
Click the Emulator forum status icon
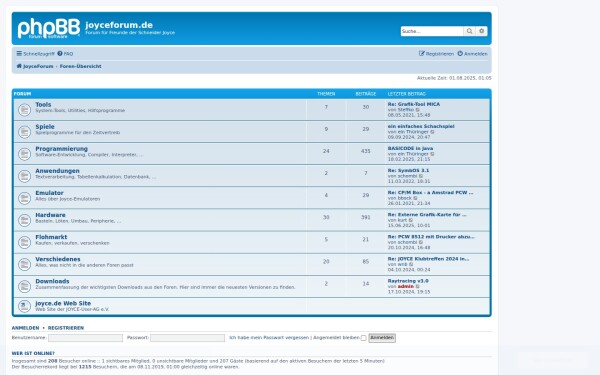point(24,198)
